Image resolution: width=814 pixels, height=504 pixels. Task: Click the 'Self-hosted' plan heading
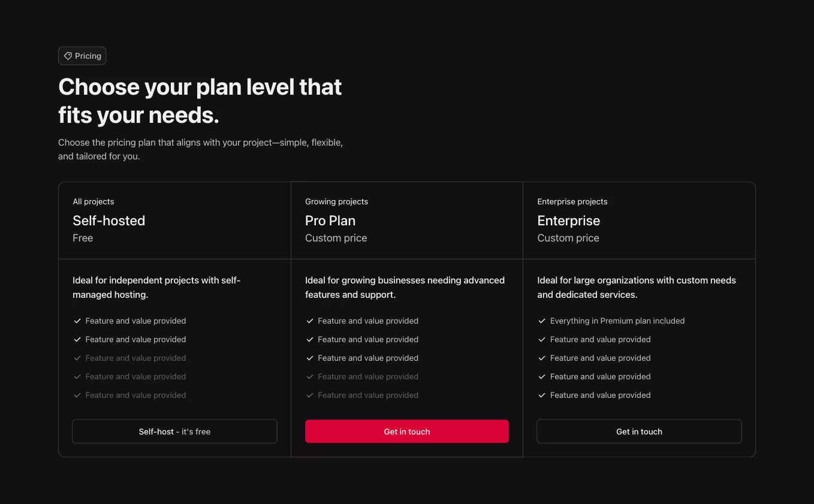(108, 221)
